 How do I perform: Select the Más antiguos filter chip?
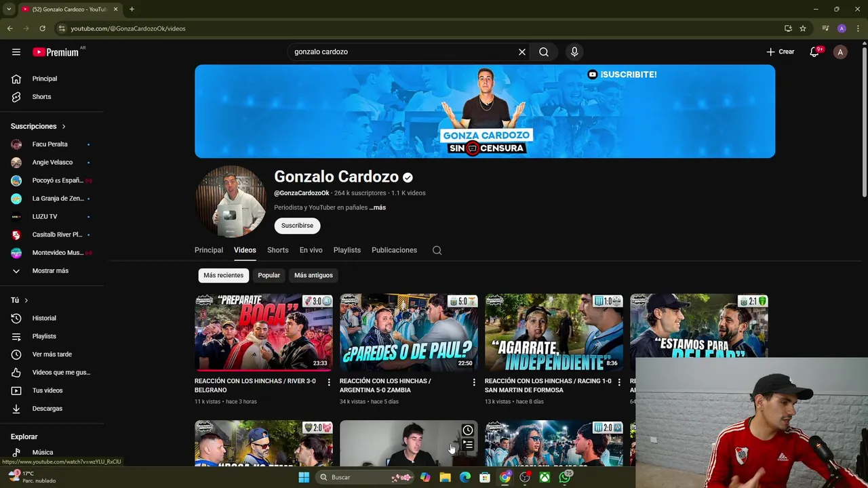point(313,275)
